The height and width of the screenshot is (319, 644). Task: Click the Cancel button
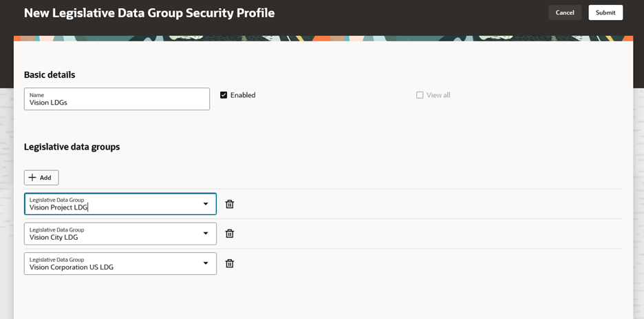pos(565,12)
